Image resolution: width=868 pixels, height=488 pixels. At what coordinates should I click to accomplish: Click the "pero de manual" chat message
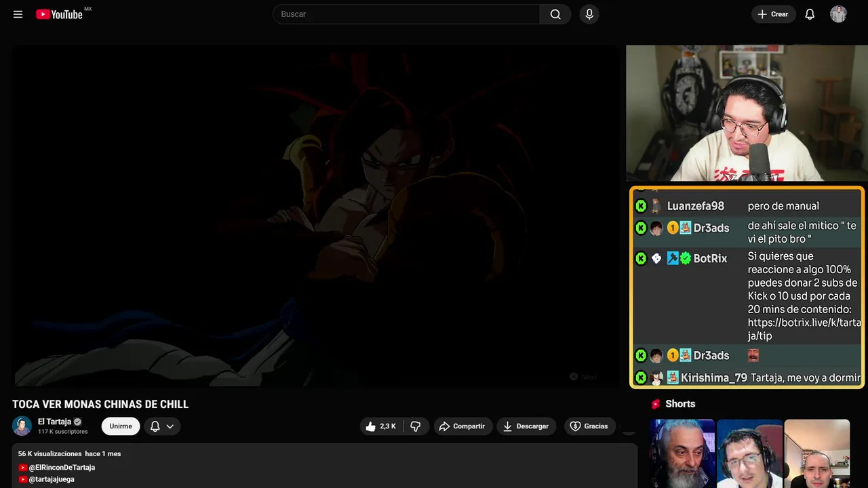click(x=783, y=206)
